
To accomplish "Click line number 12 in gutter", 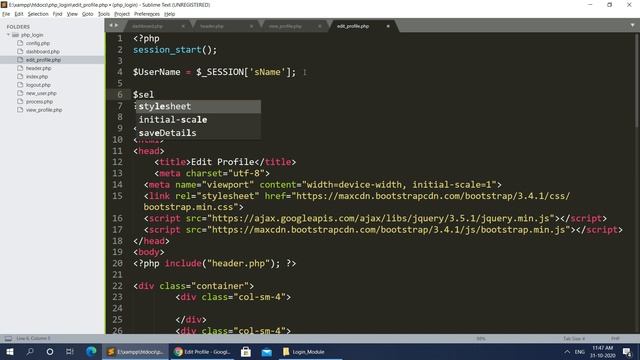I will 118,162.
